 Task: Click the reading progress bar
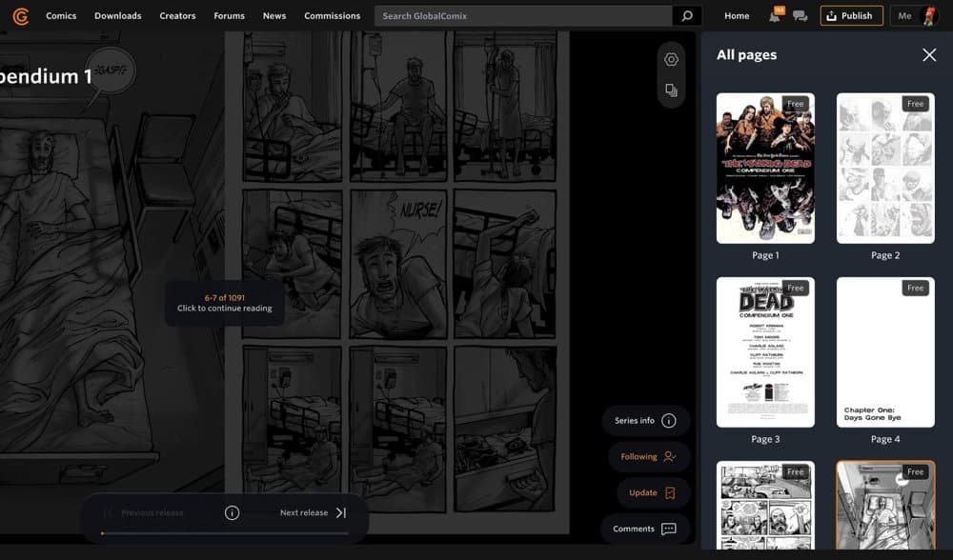225,533
